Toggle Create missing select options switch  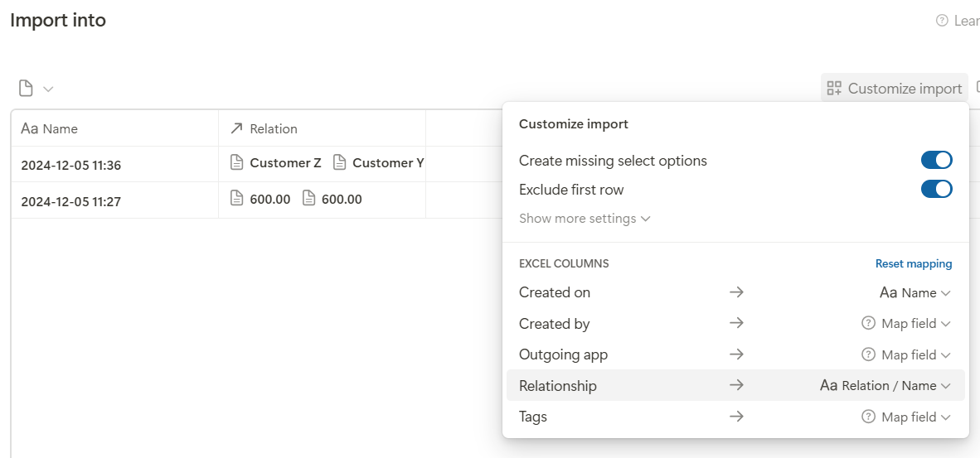pos(936,161)
